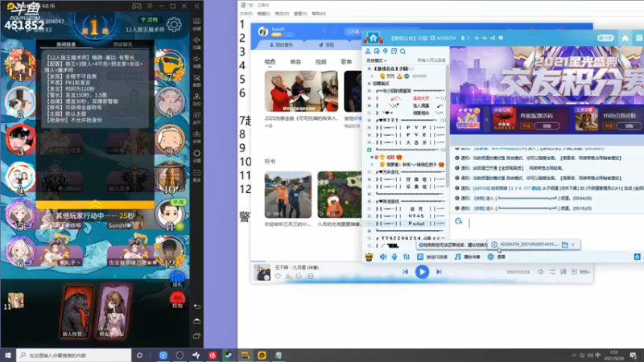
Task: Click the red envelope button in game
Action: pyautogui.click(x=177, y=299)
